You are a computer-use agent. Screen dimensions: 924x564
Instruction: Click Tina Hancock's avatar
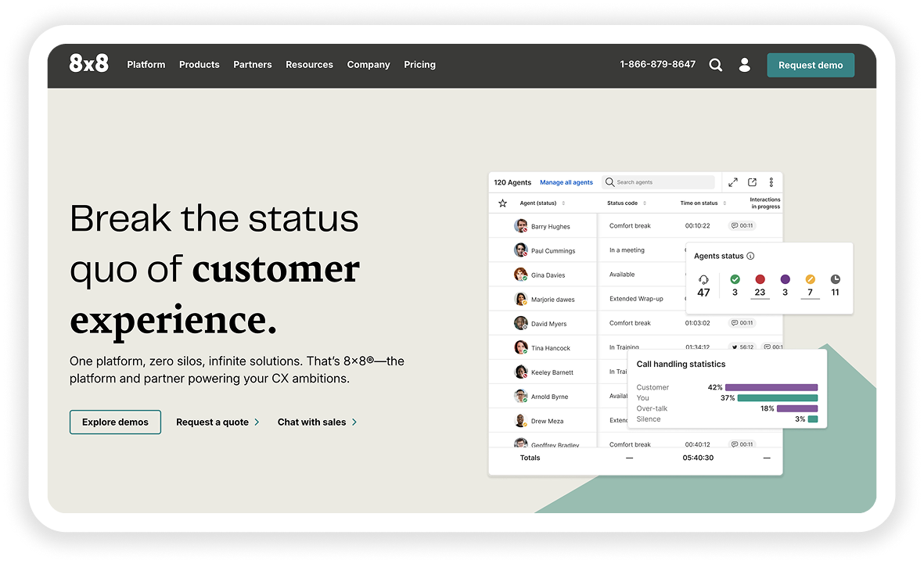[x=520, y=348]
